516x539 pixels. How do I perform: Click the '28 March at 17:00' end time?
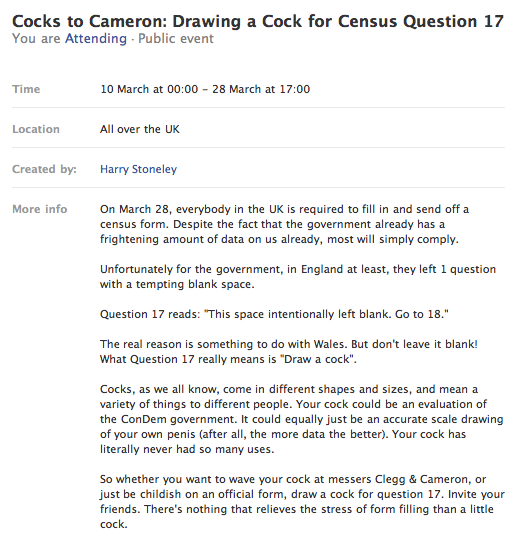pyautogui.click(x=261, y=89)
